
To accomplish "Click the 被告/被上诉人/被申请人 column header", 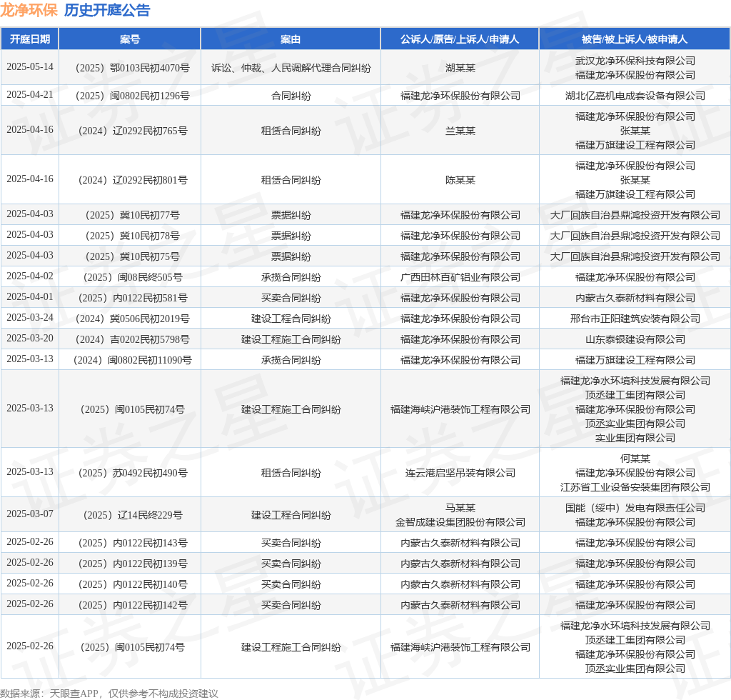I will (635, 39).
